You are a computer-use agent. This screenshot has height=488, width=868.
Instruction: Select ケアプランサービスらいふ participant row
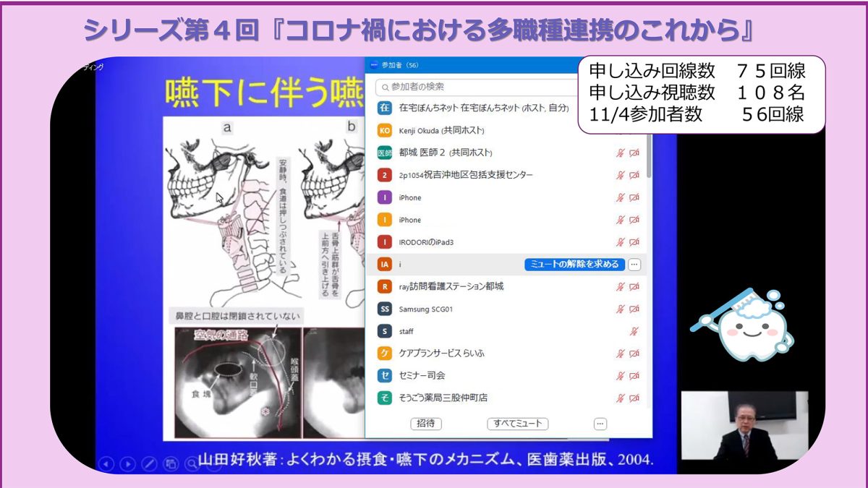[492, 354]
